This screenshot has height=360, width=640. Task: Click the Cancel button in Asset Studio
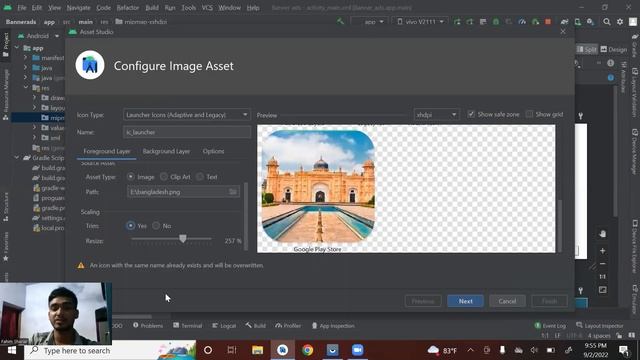point(507,301)
